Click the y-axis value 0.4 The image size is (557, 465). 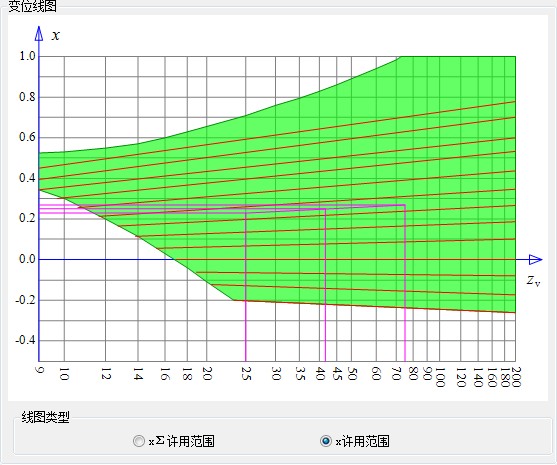pyautogui.click(x=27, y=178)
